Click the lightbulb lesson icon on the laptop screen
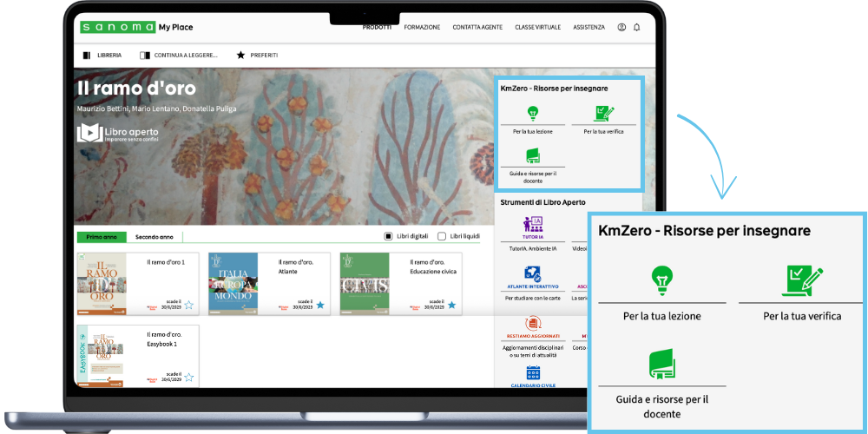This screenshot has width=868, height=434. pos(533,114)
